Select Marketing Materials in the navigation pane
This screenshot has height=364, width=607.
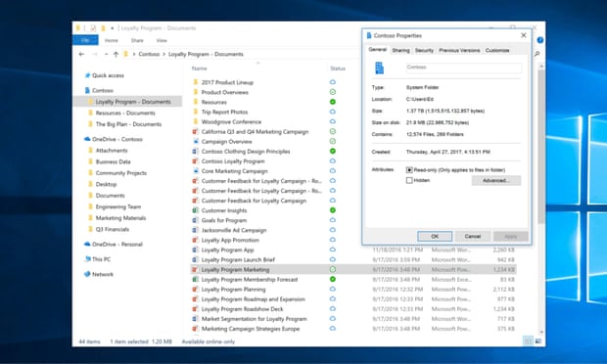click(x=120, y=218)
